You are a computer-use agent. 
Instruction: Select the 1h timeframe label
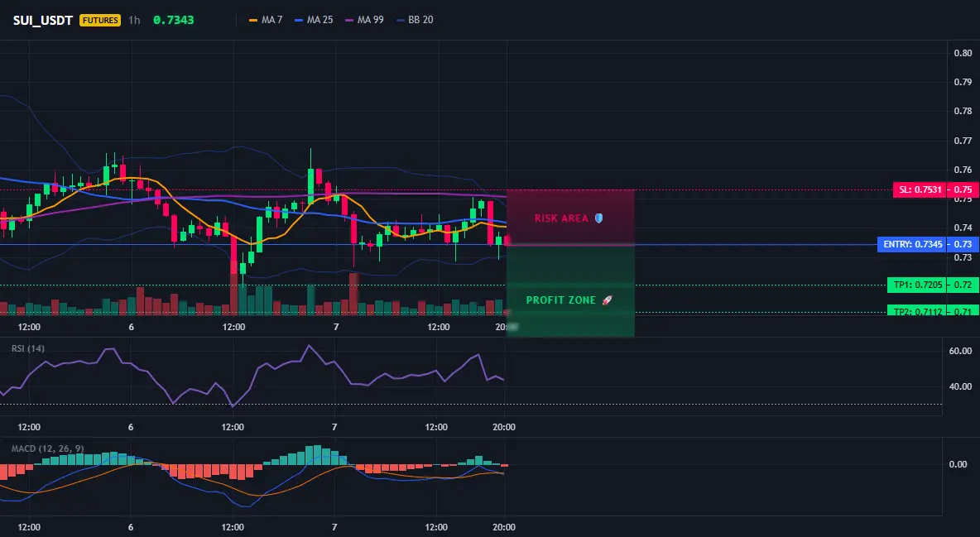[134, 20]
